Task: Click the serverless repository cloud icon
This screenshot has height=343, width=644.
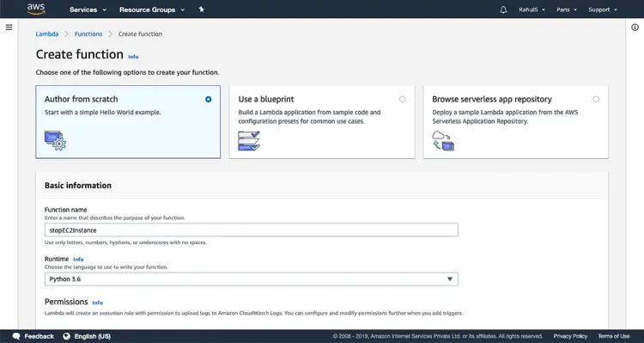Action: [443, 141]
